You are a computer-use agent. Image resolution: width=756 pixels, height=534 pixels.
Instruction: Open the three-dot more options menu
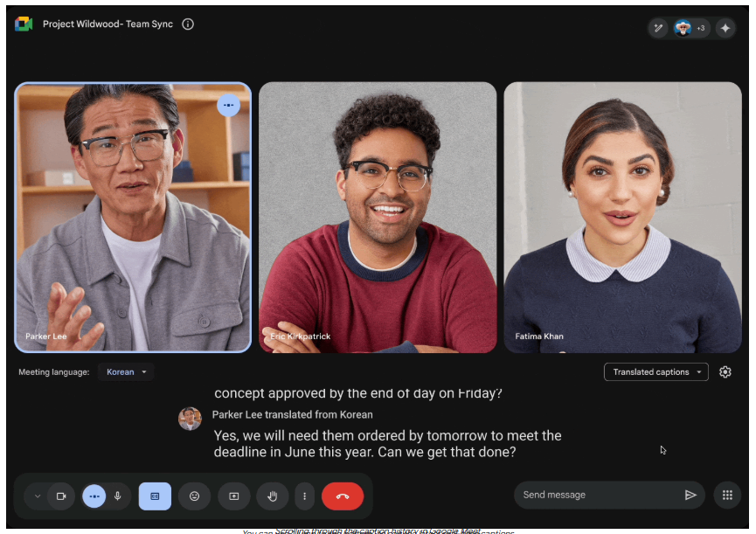(x=304, y=496)
